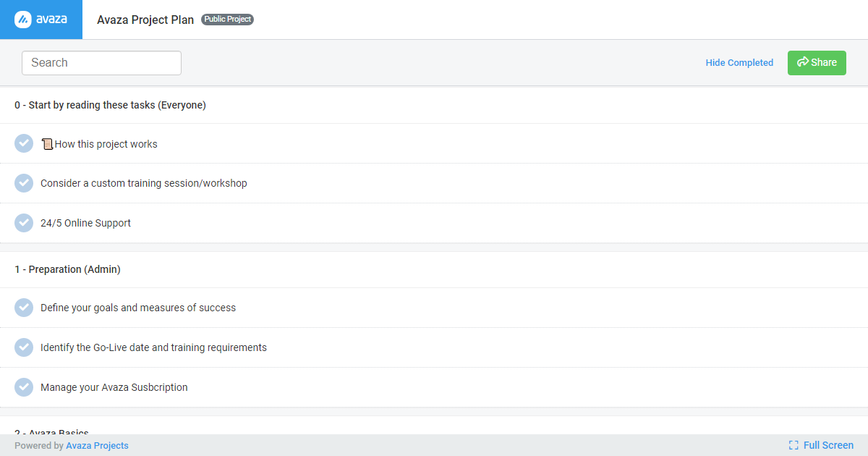This screenshot has height=456, width=868.
Task: Open the Define your goals and measures task
Action: pos(138,308)
